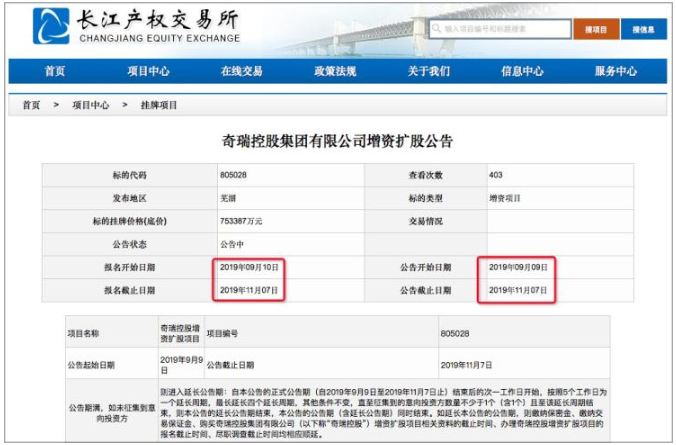
Task: Go to 挂牌项目 via breadcrumb link
Action: pyautogui.click(x=159, y=105)
